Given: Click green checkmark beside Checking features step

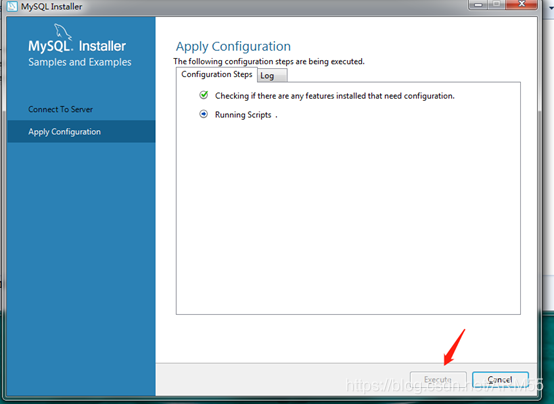Looking at the screenshot, I should (204, 95).
